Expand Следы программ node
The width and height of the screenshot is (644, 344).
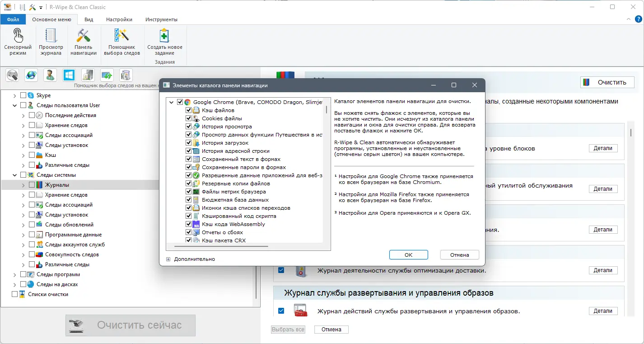click(14, 274)
